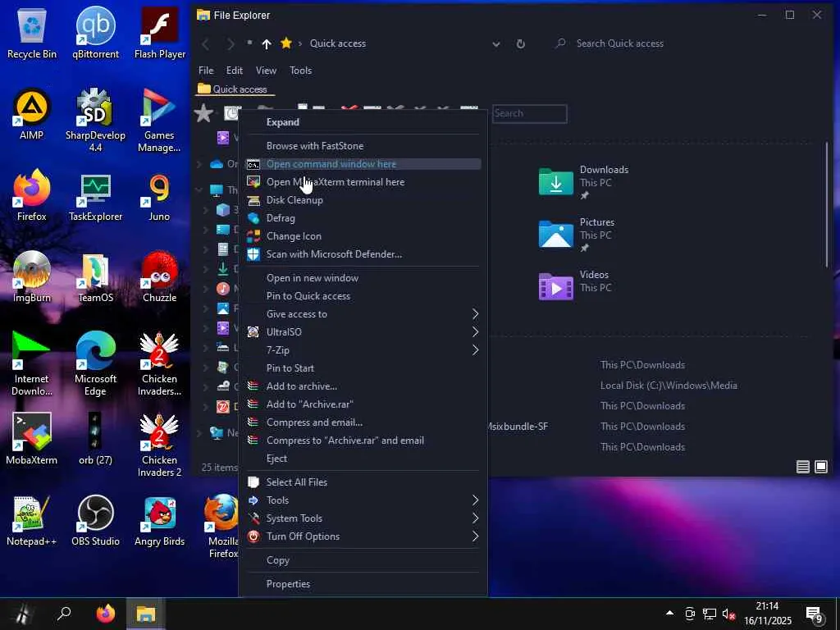Expand OneDrive tree node arrow
The height and width of the screenshot is (630, 840).
click(199, 164)
